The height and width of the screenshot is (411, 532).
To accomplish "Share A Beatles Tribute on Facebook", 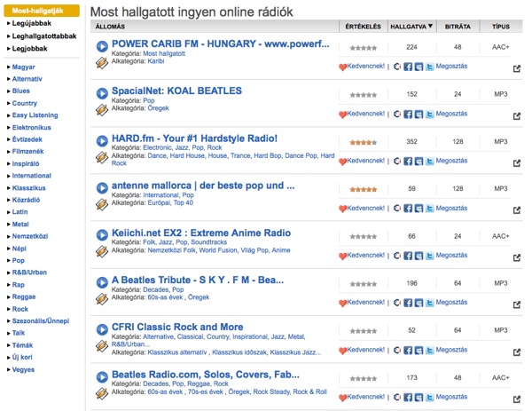I will tap(408, 303).
